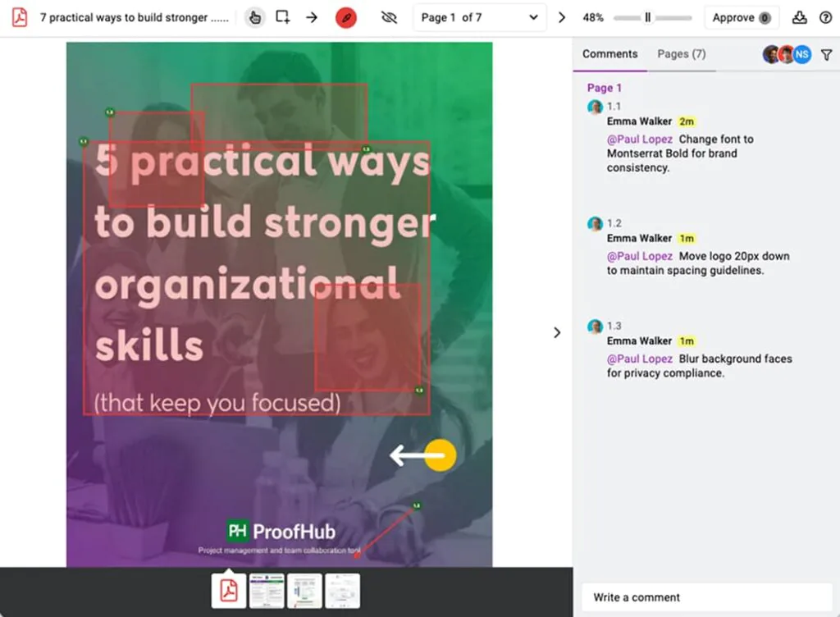Click in the Write a comment field

706,597
